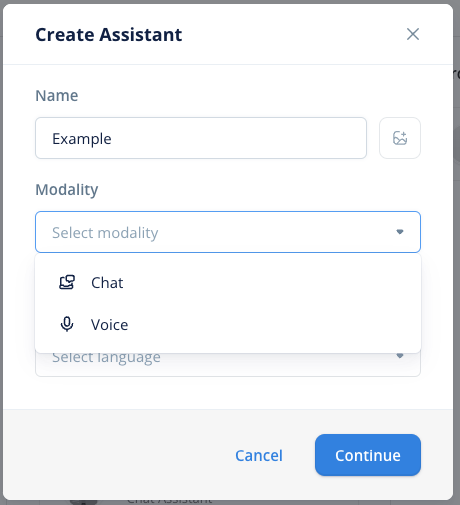This screenshot has height=505, width=460.
Task: Click the Chat Assistant text behind the dialog
Action: click(169, 501)
